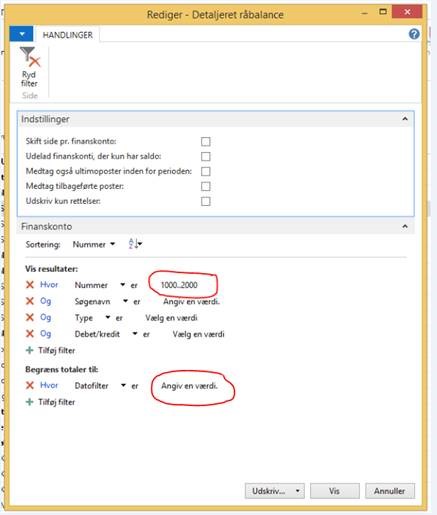
Task: Open the blue application menu dropdown
Action: (21, 34)
